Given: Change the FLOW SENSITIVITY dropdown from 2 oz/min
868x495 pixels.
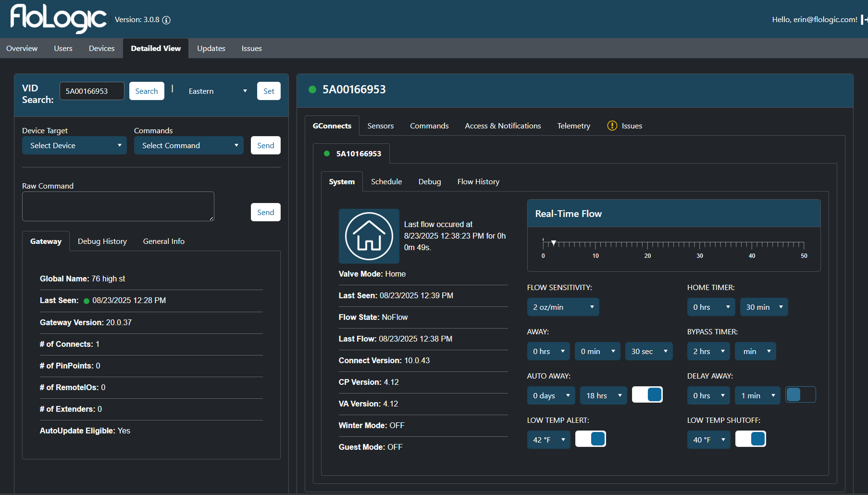Looking at the screenshot, I should (x=563, y=306).
